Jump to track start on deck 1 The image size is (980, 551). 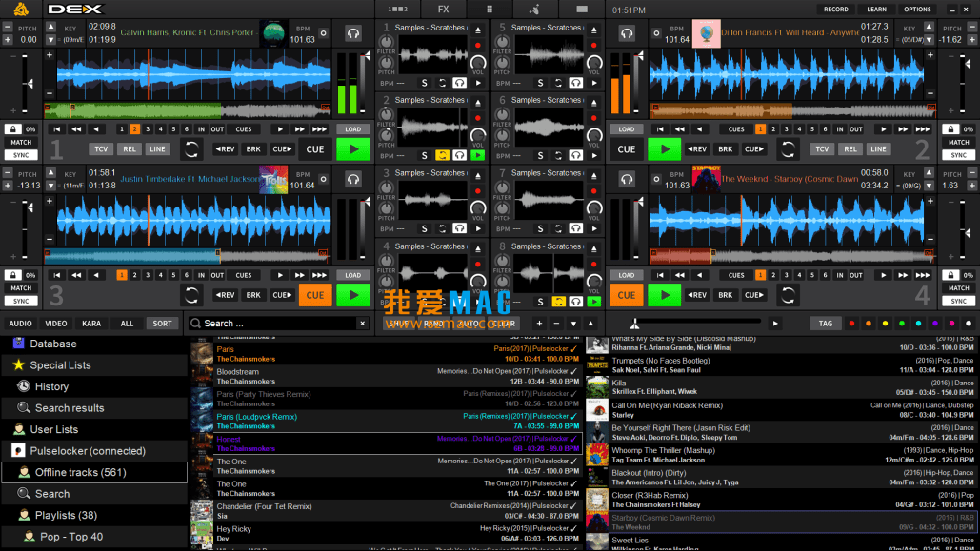point(57,129)
